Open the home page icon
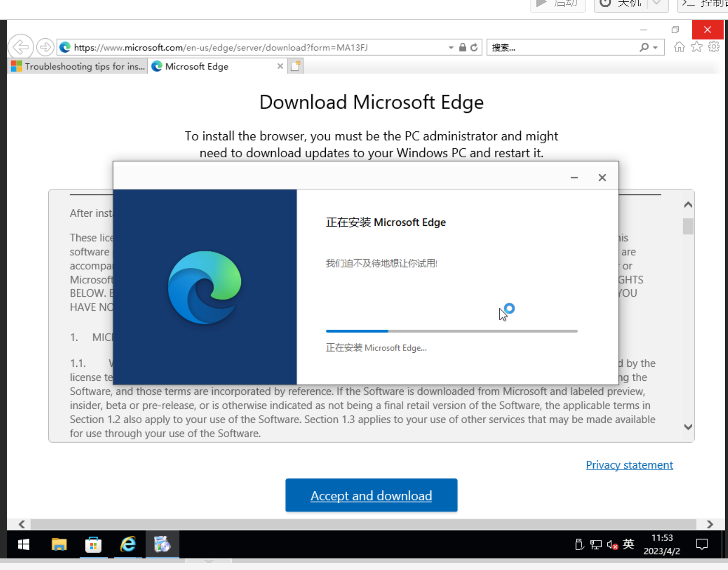728x570 pixels. click(679, 47)
